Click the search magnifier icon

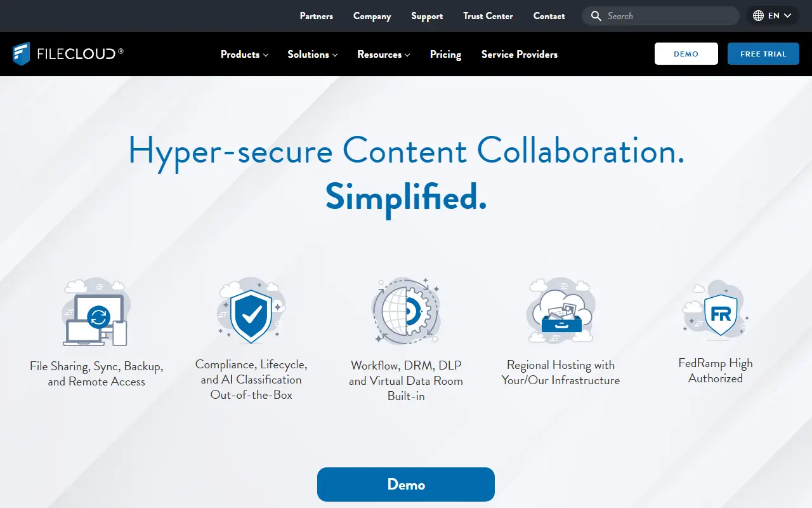pos(596,16)
